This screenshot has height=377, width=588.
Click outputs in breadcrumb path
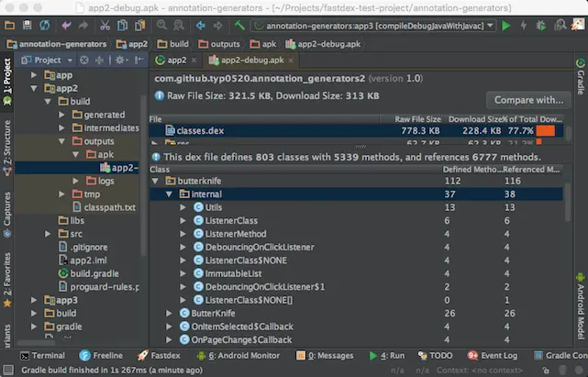click(x=219, y=44)
